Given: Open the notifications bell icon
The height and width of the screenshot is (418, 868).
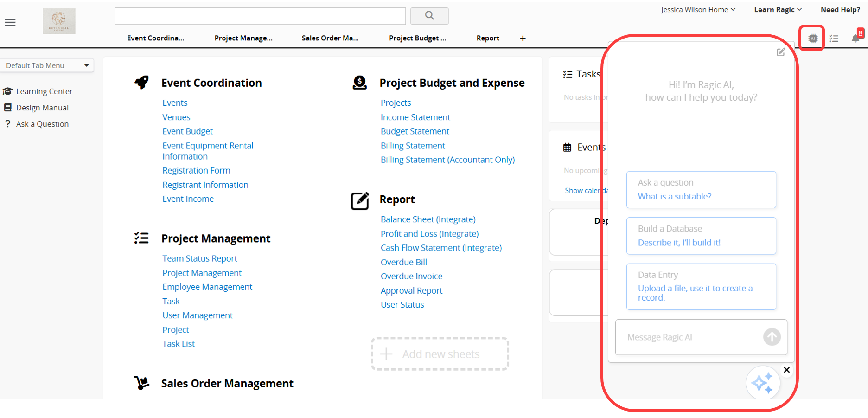Looking at the screenshot, I should click(855, 39).
